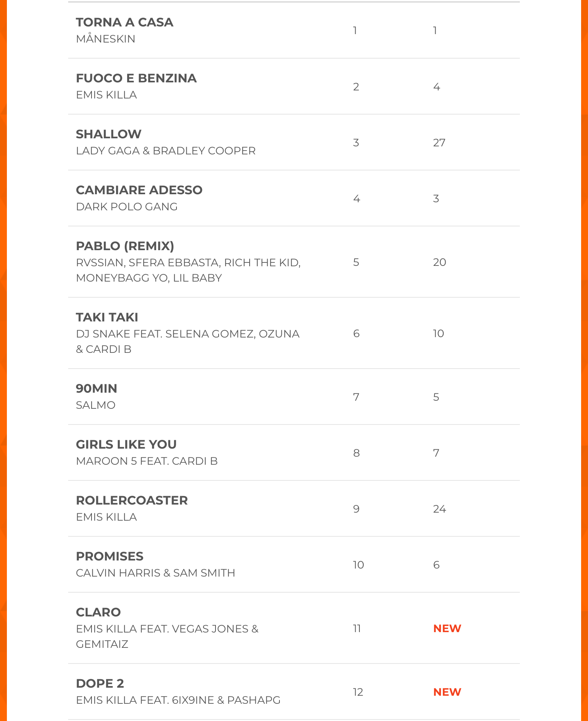The image size is (588, 721).
Task: Click DJ SNAKE FEAT. SELENA GOMEZ artist line
Action: (x=188, y=334)
